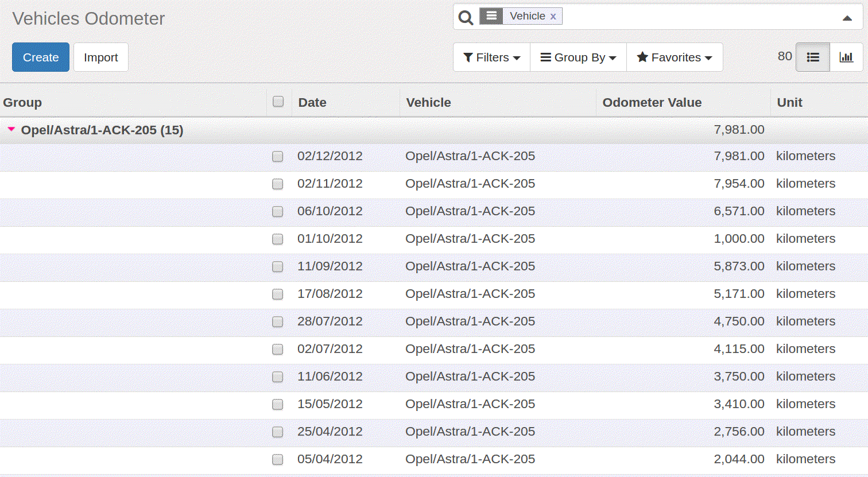Switch to list view

[x=813, y=57]
